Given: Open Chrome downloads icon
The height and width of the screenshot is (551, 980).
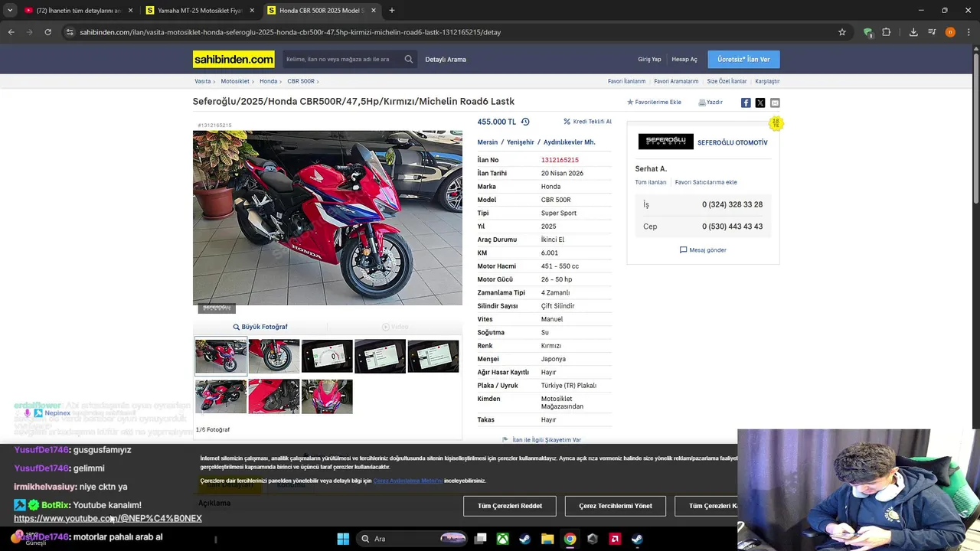Looking at the screenshot, I should [913, 32].
